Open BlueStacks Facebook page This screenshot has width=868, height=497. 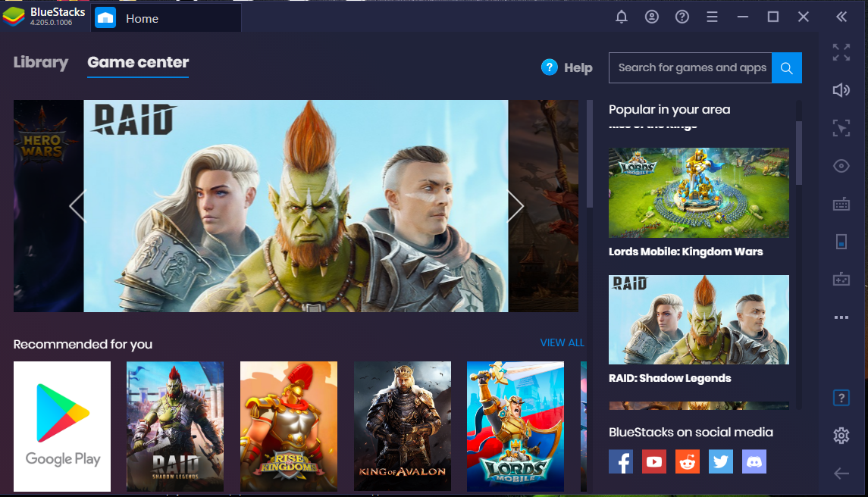[x=621, y=461]
